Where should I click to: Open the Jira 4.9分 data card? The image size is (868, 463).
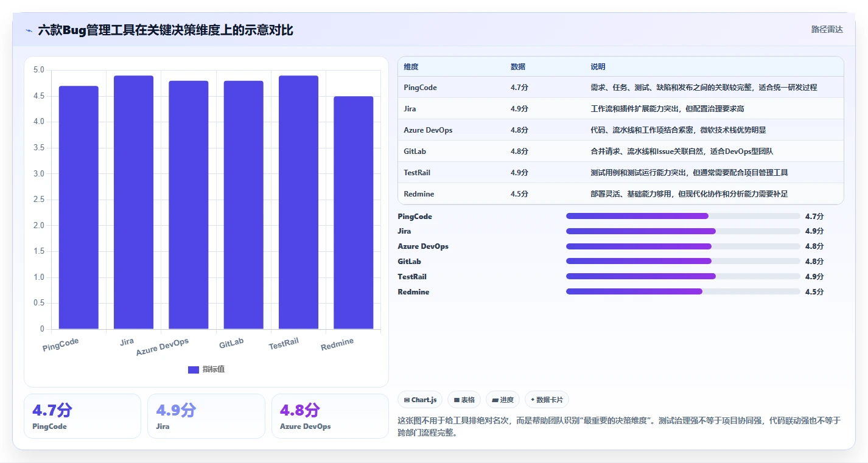pos(206,416)
